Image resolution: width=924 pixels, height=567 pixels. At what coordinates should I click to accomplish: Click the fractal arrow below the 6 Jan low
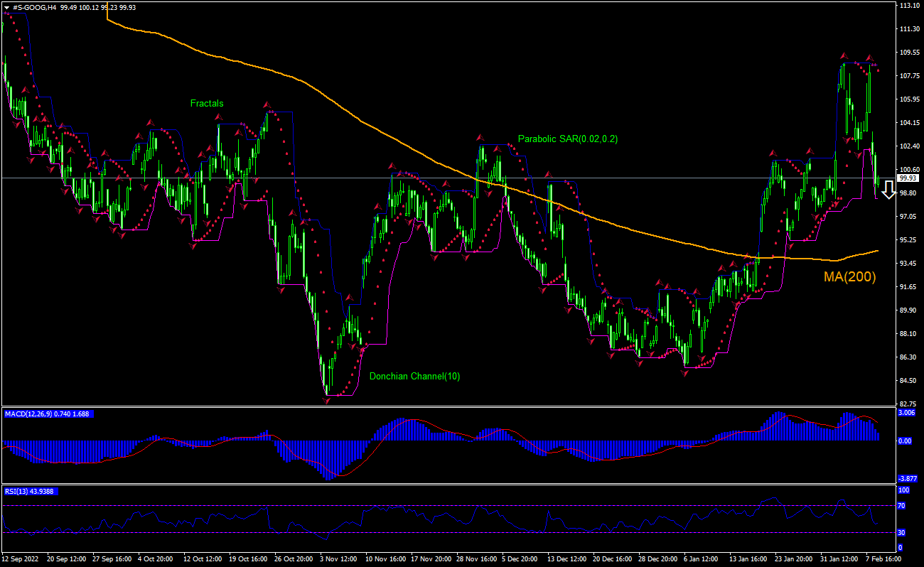point(685,372)
